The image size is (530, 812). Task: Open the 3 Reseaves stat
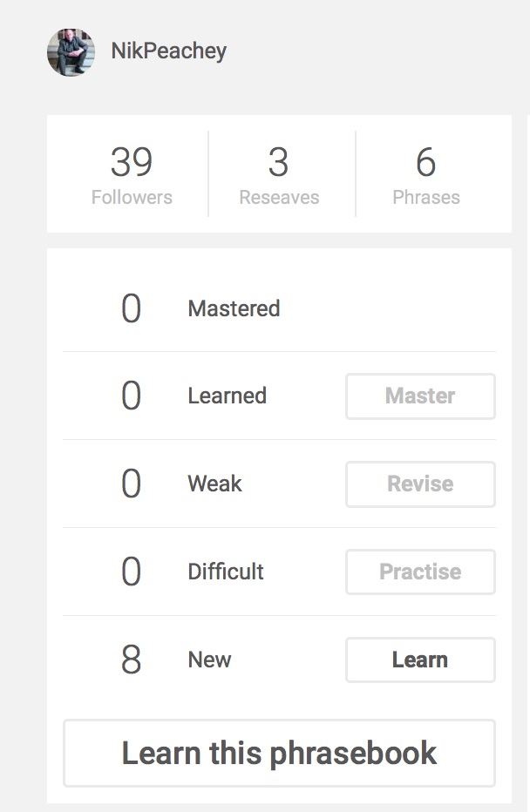click(x=279, y=175)
